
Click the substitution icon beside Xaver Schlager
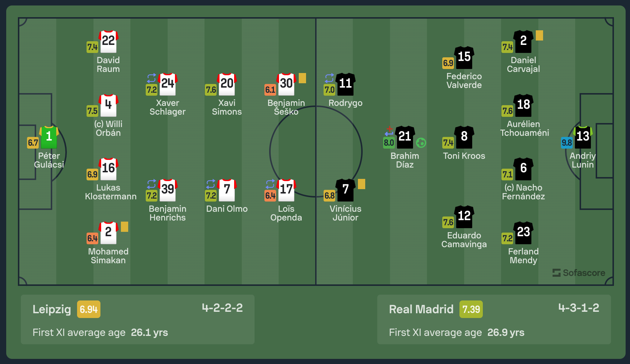click(x=152, y=78)
